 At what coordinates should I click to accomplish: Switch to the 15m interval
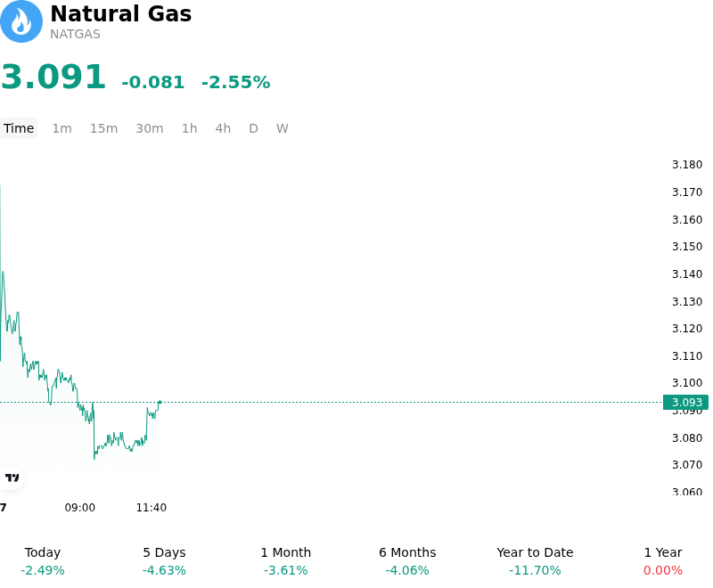tap(103, 128)
